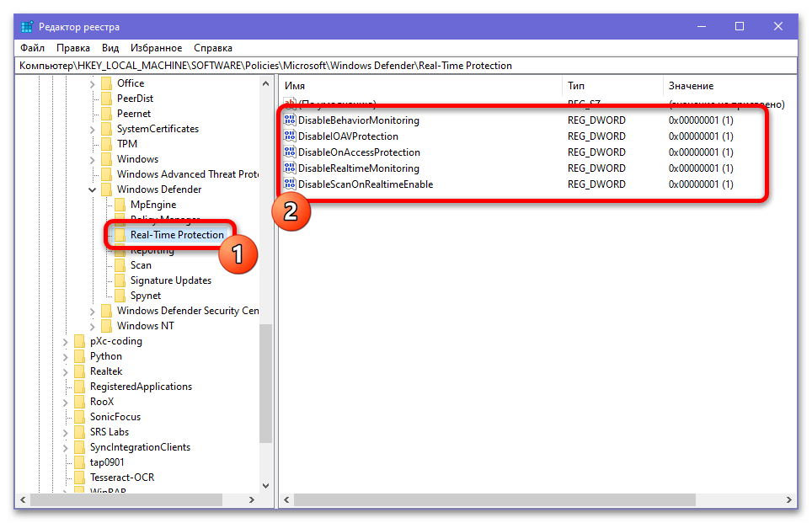The image size is (812, 523).
Task: Click the Tesseract-OCR folder icon
Action: tap(80, 478)
